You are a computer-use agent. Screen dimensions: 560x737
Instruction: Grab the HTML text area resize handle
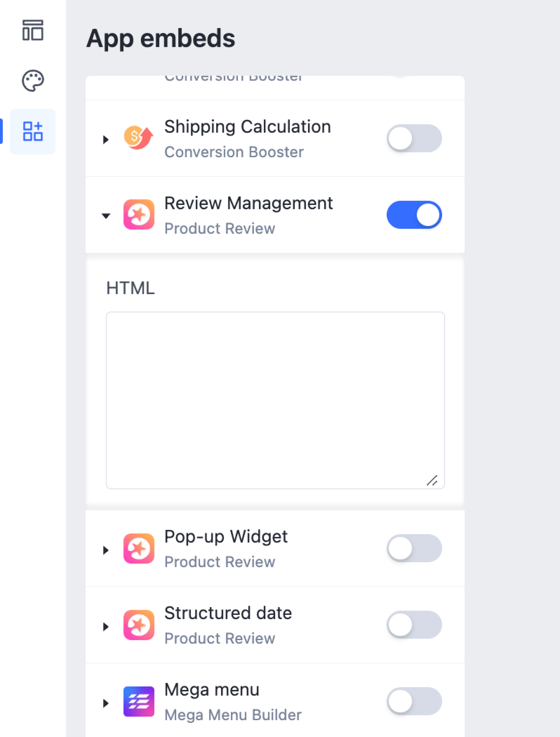(432, 481)
